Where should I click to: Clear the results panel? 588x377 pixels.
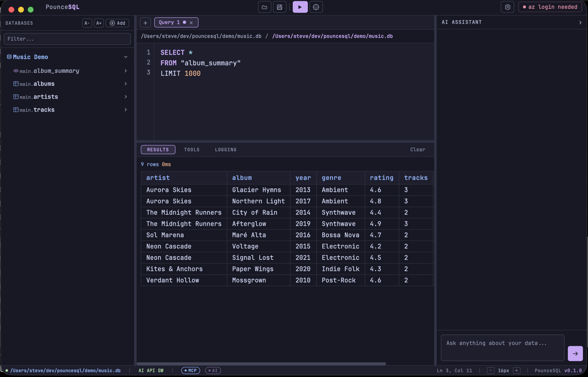(x=417, y=149)
